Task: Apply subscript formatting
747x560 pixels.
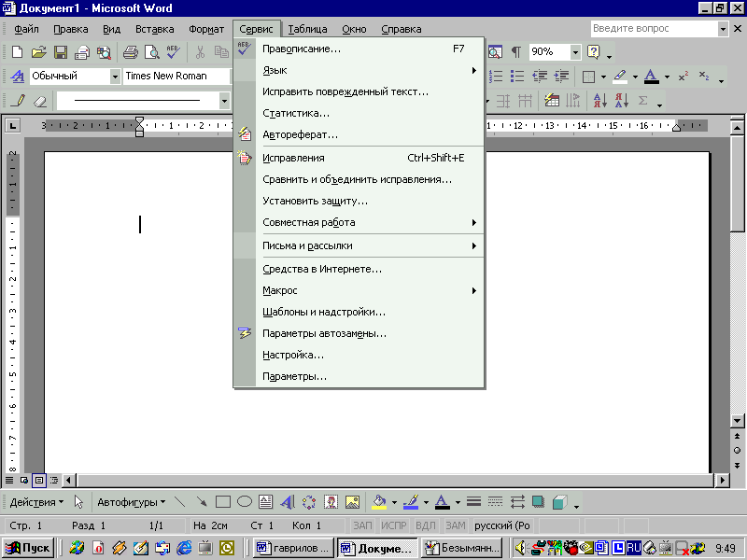Action: [x=704, y=77]
